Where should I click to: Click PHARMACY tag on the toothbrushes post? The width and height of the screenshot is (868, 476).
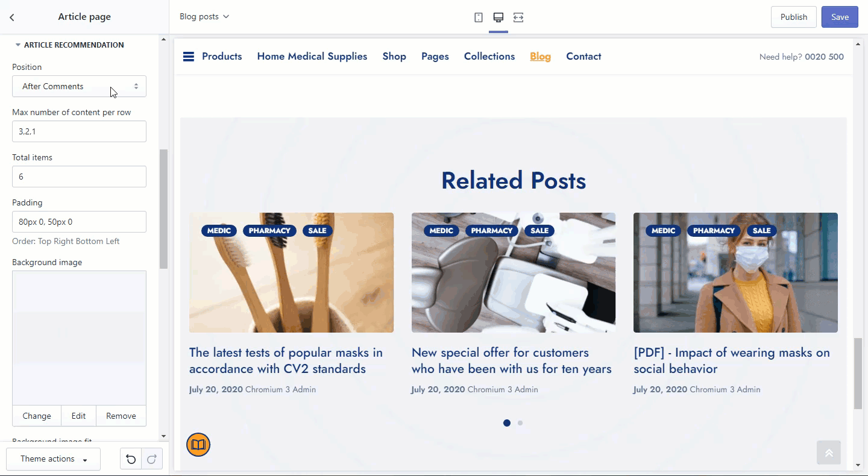(x=269, y=231)
